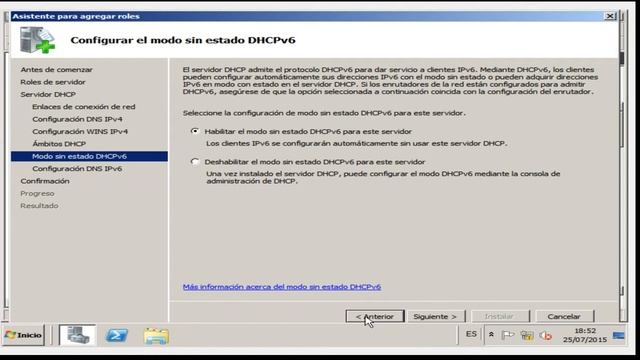Open Action Center flag tray icon
Screen dimensions: 640x360
click(x=507, y=335)
